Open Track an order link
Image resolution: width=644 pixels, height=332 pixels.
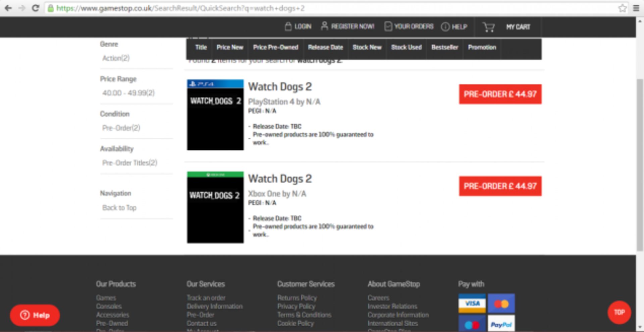tap(206, 298)
